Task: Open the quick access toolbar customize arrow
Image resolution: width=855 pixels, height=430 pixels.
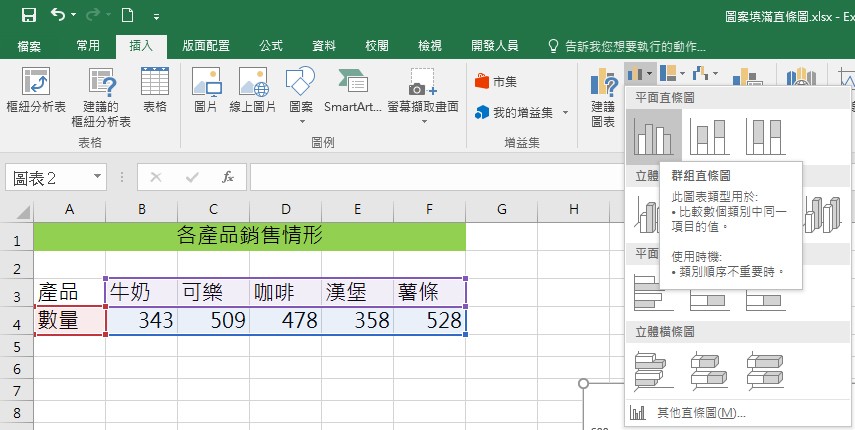Action: [x=156, y=17]
